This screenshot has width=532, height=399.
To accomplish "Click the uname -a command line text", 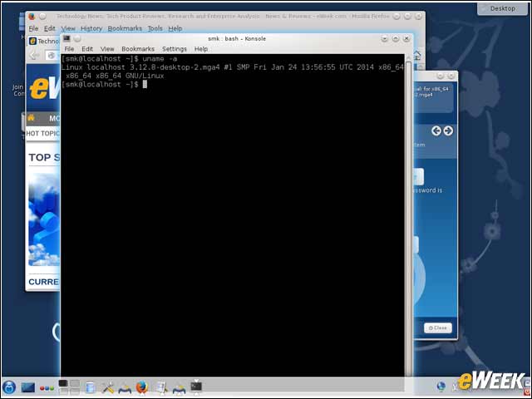I will point(160,59).
